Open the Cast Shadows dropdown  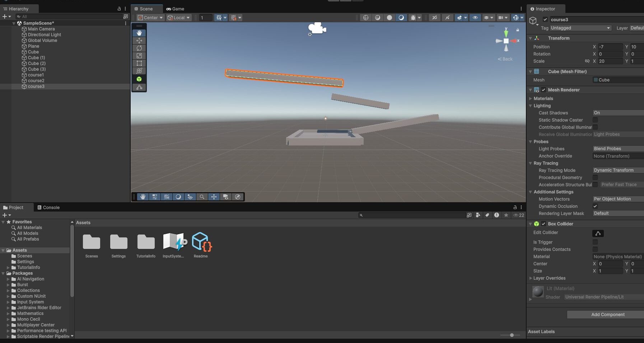[x=618, y=113]
